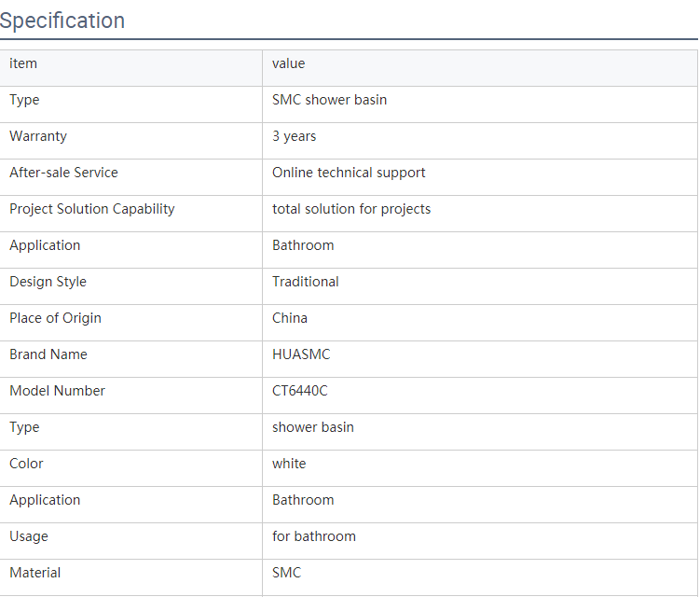This screenshot has width=700, height=597.
Task: Click the Warranty row label
Action: pos(38,136)
